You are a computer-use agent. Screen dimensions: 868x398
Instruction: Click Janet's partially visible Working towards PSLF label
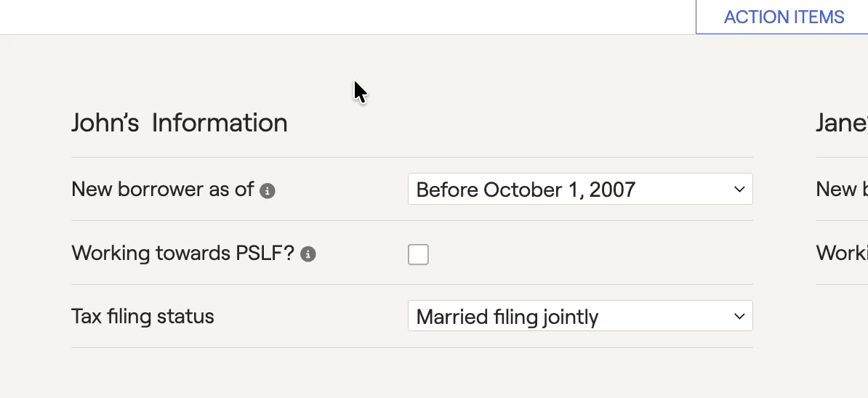[x=842, y=253]
